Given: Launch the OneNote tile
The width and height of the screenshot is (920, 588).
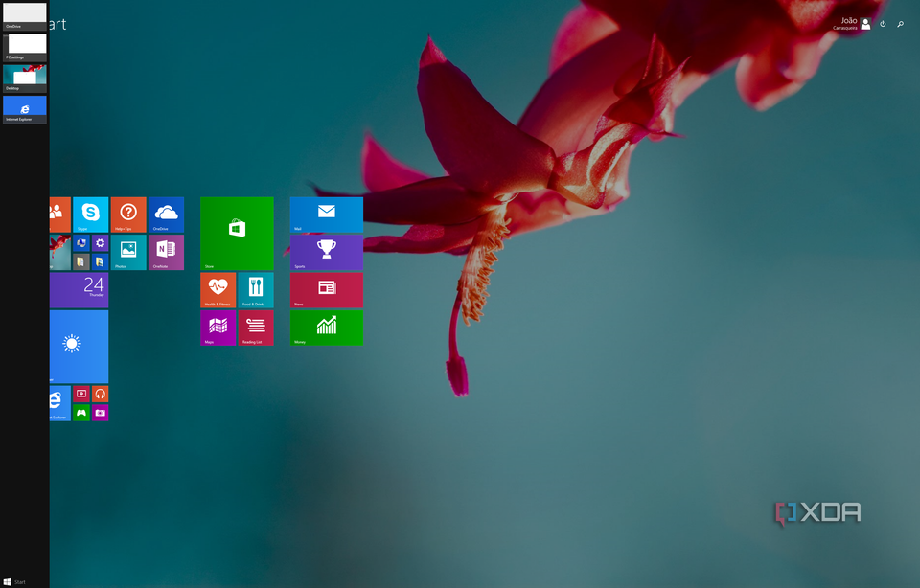Looking at the screenshot, I should tap(166, 252).
